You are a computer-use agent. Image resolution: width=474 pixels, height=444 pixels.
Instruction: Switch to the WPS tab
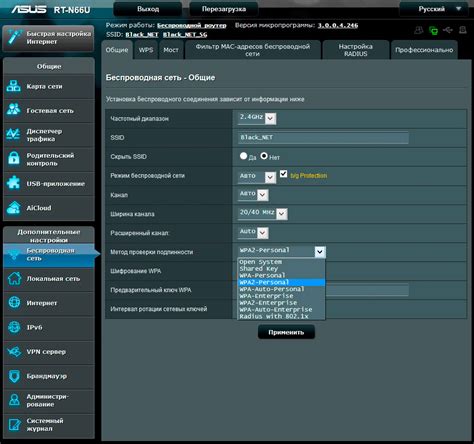tap(146, 50)
